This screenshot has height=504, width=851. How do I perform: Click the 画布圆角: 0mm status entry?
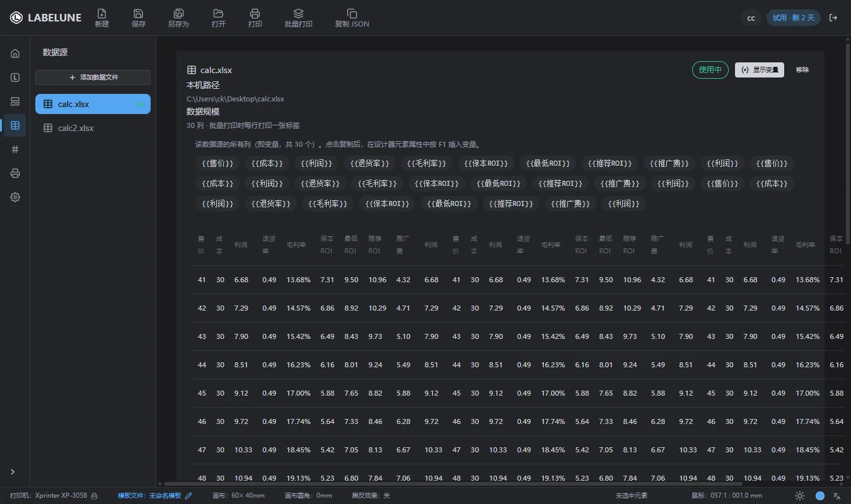308,496
